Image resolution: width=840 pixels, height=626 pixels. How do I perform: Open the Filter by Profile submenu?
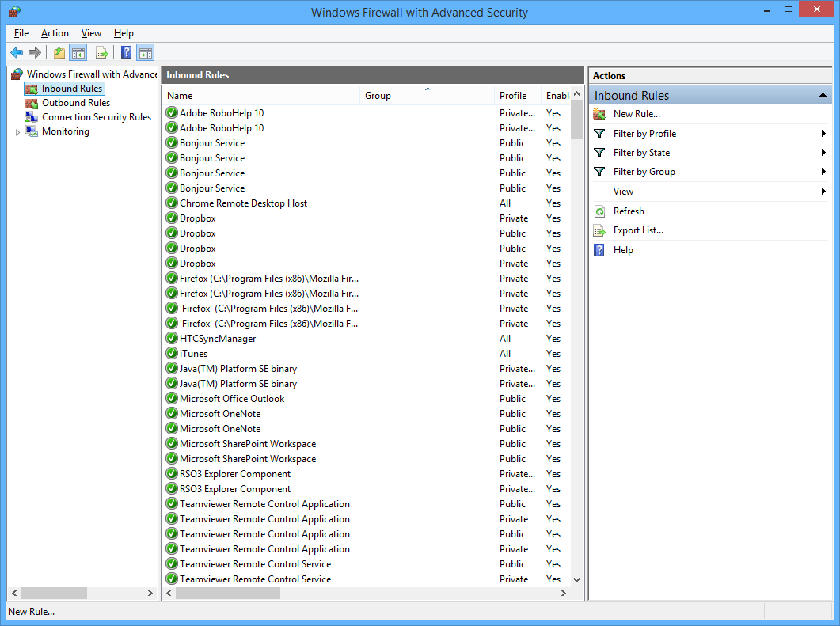[644, 134]
